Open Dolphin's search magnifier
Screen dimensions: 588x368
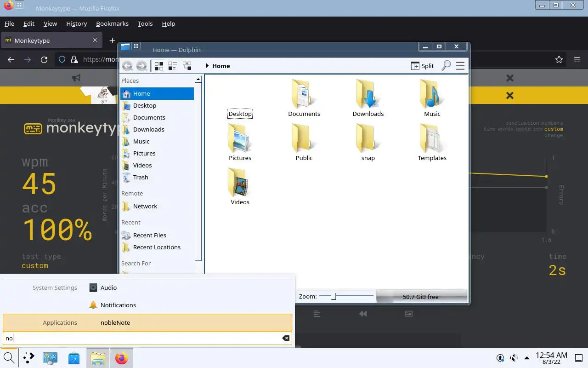coord(446,66)
